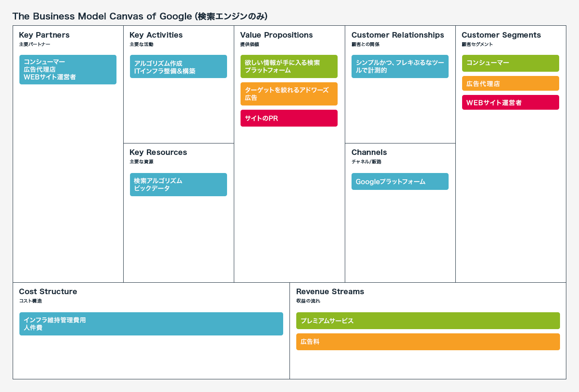Screen dimensions: 579x392
Task: Click the green 'プレミアムサービス' card
Action: click(x=428, y=321)
